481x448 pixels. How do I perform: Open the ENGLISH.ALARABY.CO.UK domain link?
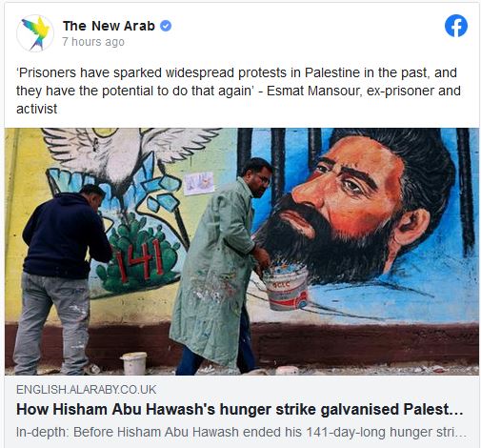point(86,390)
